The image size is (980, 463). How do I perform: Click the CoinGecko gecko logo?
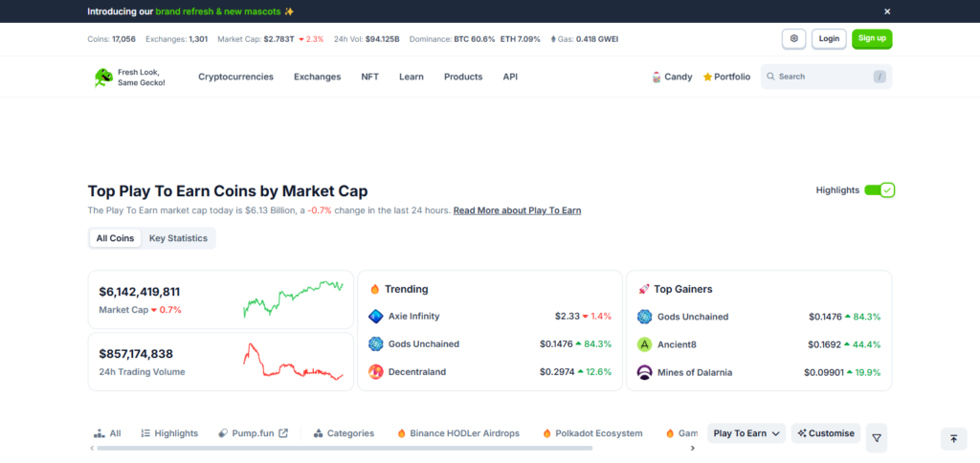(x=103, y=77)
